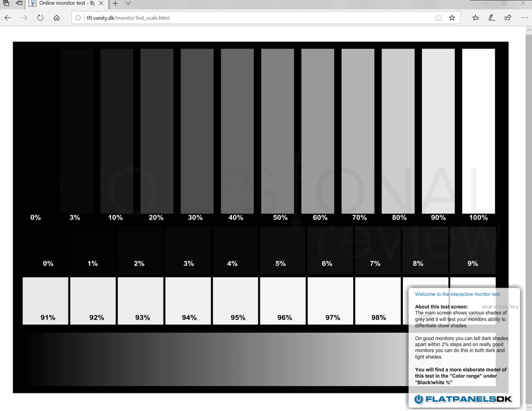Click the "10%" bar label
Viewport: 532px width, 411px height.
pos(115,217)
